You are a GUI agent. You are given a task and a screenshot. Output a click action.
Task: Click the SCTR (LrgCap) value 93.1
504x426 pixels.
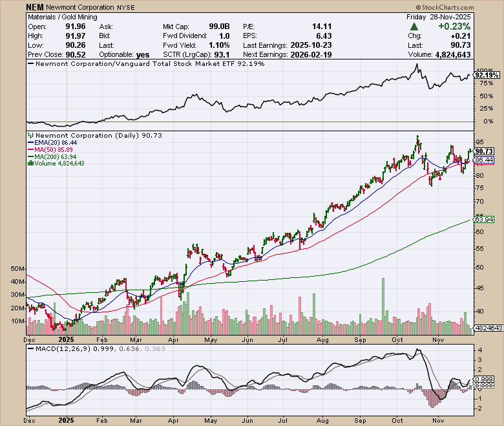point(222,55)
